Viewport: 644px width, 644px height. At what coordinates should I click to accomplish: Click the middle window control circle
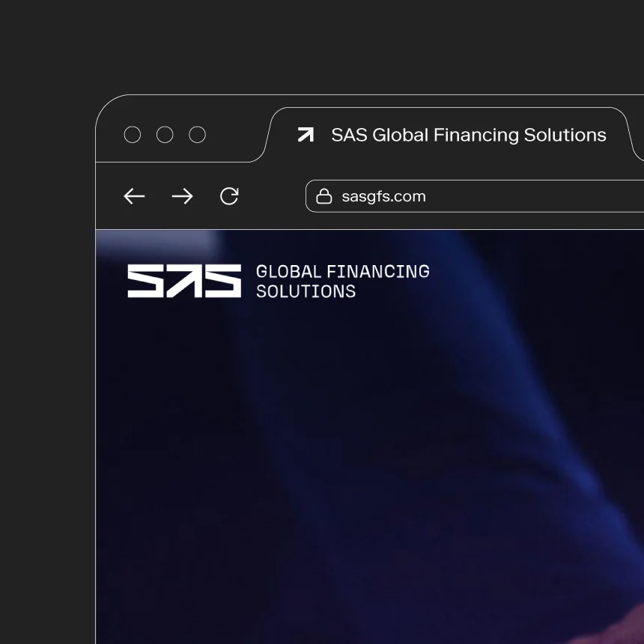(165, 135)
